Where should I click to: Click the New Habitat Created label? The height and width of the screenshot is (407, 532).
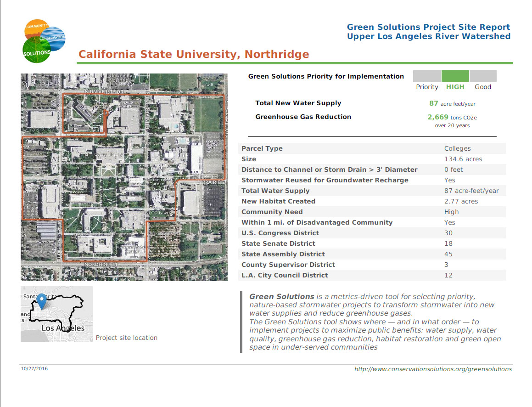tap(278, 201)
